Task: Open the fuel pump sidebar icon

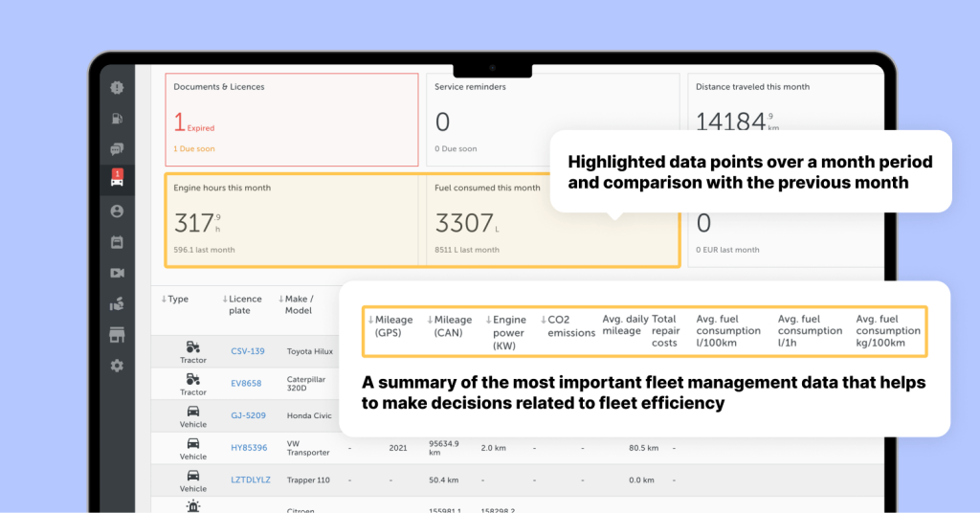Action: [117, 119]
